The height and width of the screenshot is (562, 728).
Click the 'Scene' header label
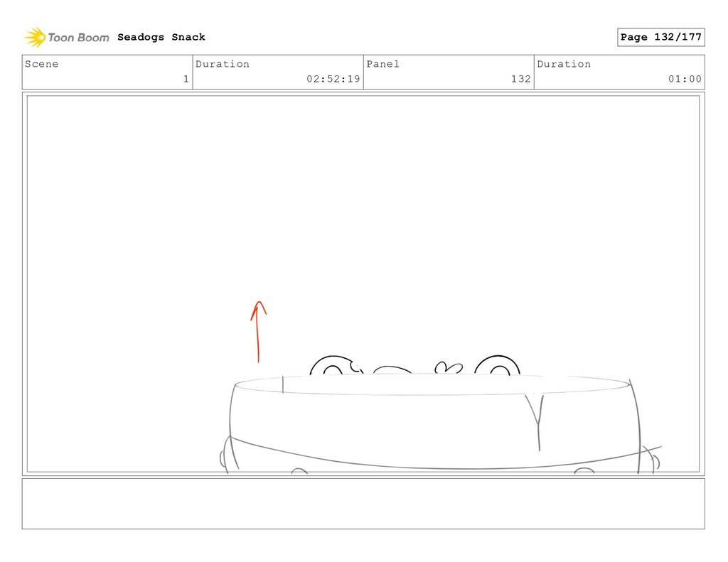(x=41, y=64)
